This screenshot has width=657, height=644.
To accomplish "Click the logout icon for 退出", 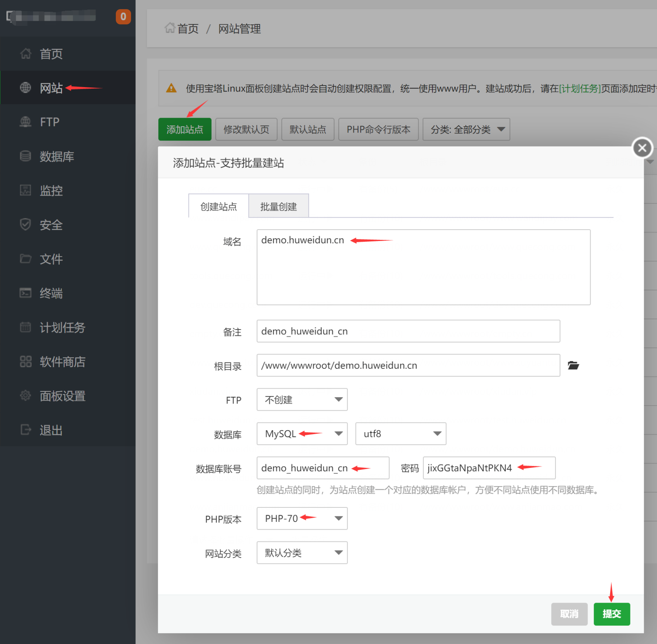I will coord(25,430).
